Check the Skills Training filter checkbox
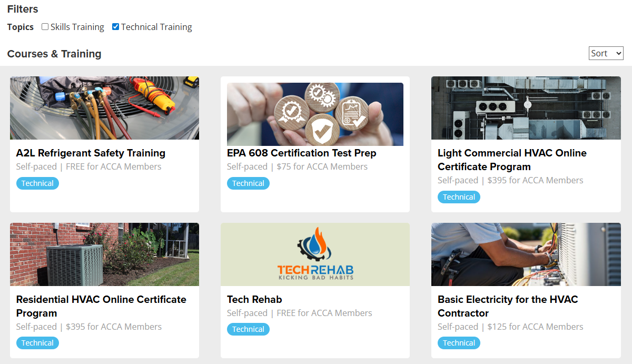 click(45, 27)
